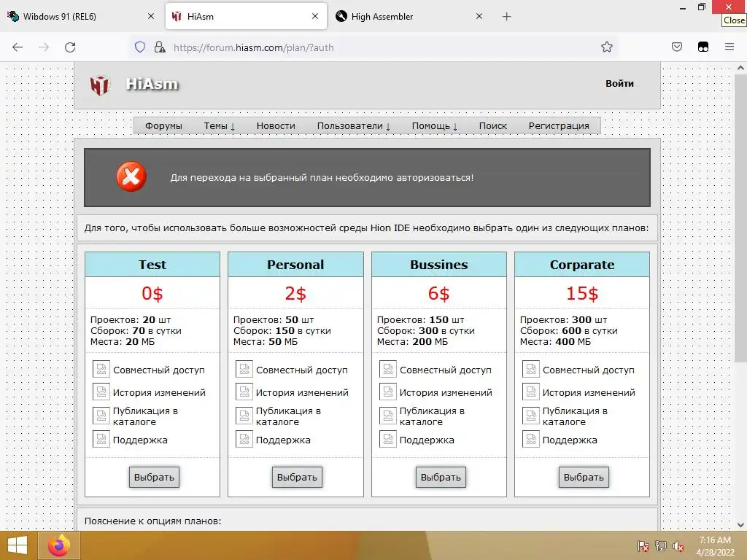This screenshot has height=560, width=747.
Task: Click Совместный доступ icon in Corparate plan
Action: (531, 369)
